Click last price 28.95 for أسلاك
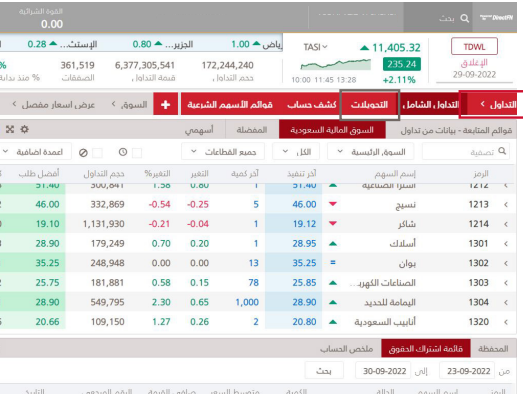The width and height of the screenshot is (523, 394). coord(304,244)
